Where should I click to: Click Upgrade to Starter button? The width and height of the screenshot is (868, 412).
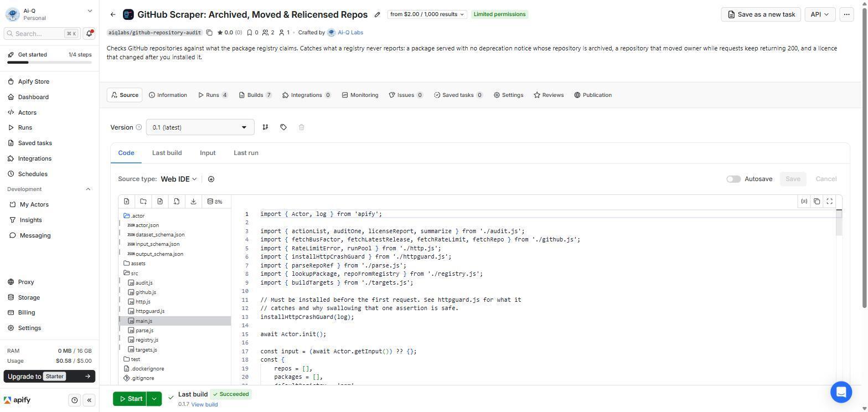pyautogui.click(x=49, y=377)
